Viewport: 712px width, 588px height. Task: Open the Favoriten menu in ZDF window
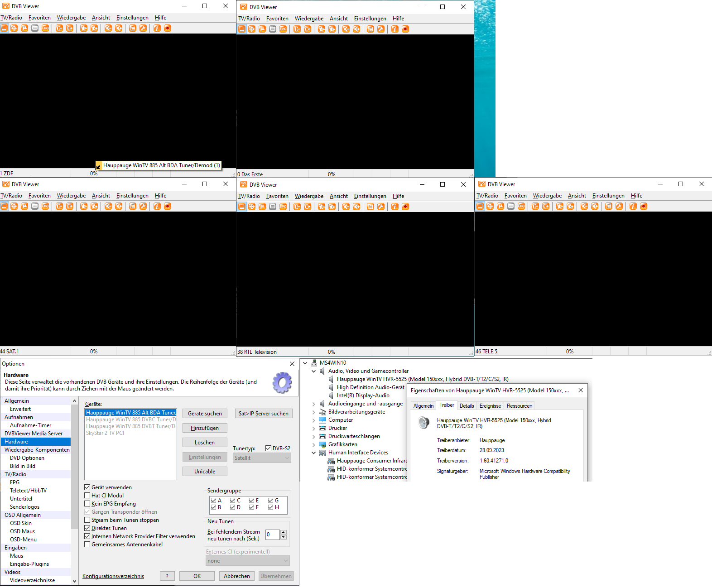[x=39, y=18]
